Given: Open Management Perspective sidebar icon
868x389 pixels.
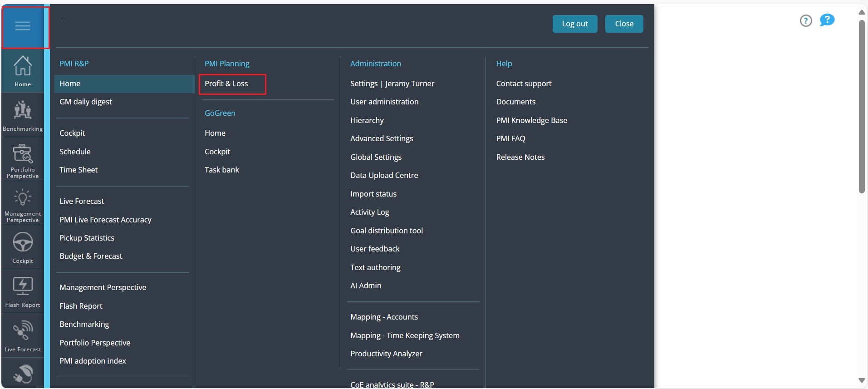Looking at the screenshot, I should click(x=23, y=204).
